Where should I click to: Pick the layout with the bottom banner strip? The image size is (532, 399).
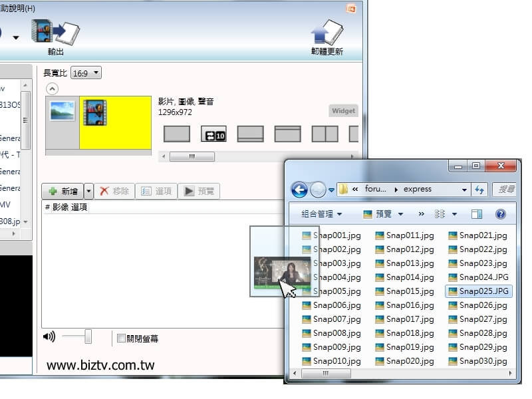click(x=250, y=134)
